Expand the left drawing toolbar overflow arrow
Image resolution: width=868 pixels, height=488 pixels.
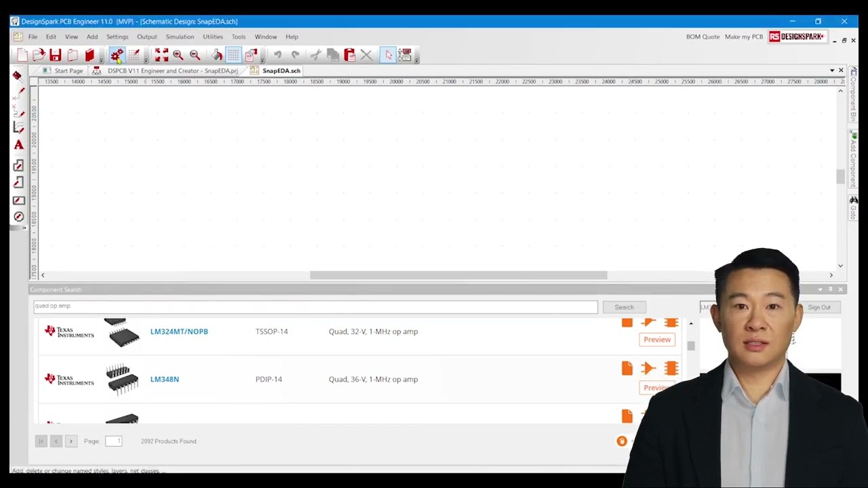coord(24,228)
